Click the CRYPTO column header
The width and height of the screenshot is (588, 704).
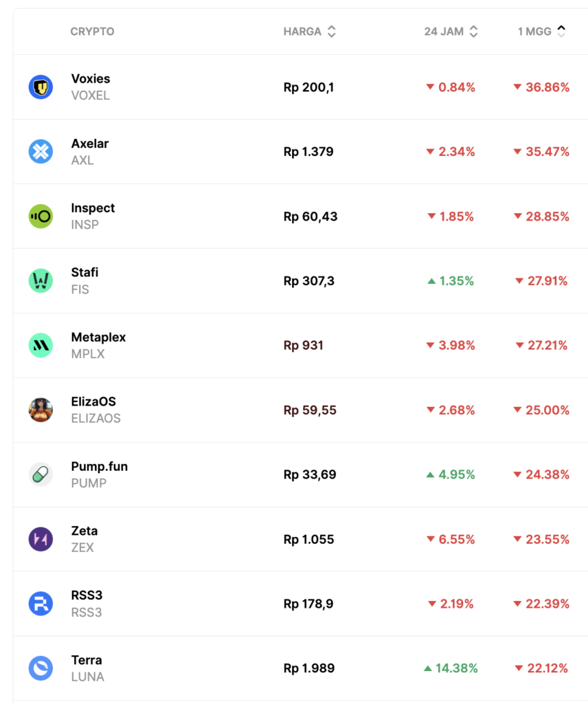[92, 32]
